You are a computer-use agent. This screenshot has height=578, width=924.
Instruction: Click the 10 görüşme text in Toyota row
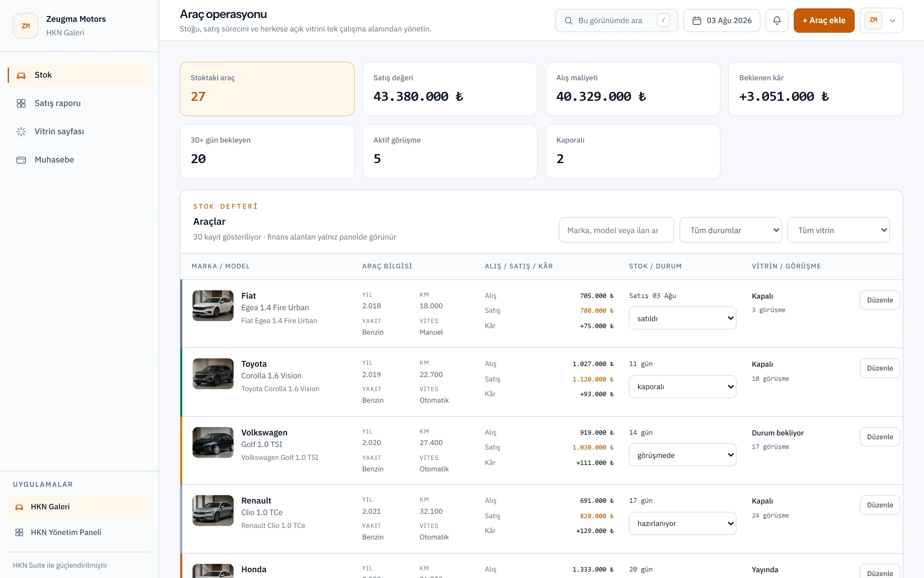pyautogui.click(x=770, y=379)
